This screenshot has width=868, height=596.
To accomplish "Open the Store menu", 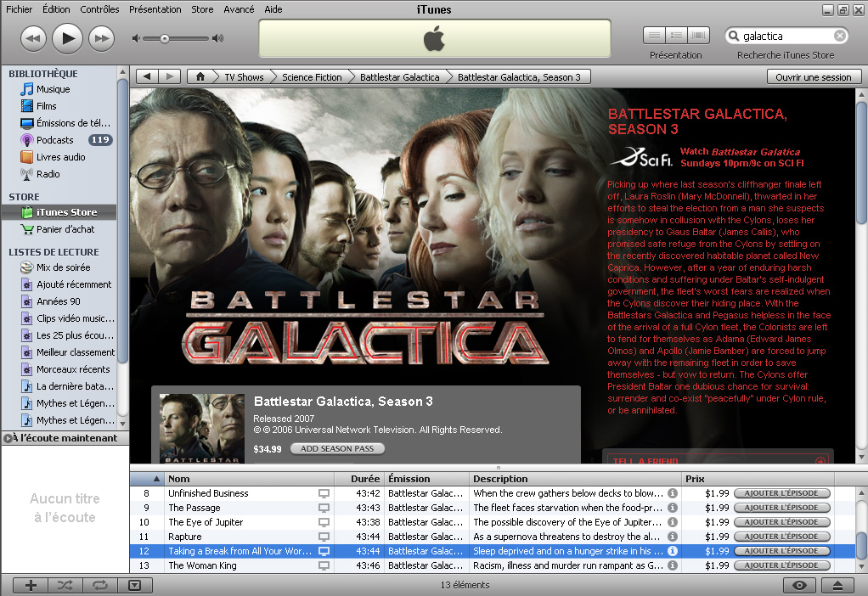I will point(202,9).
